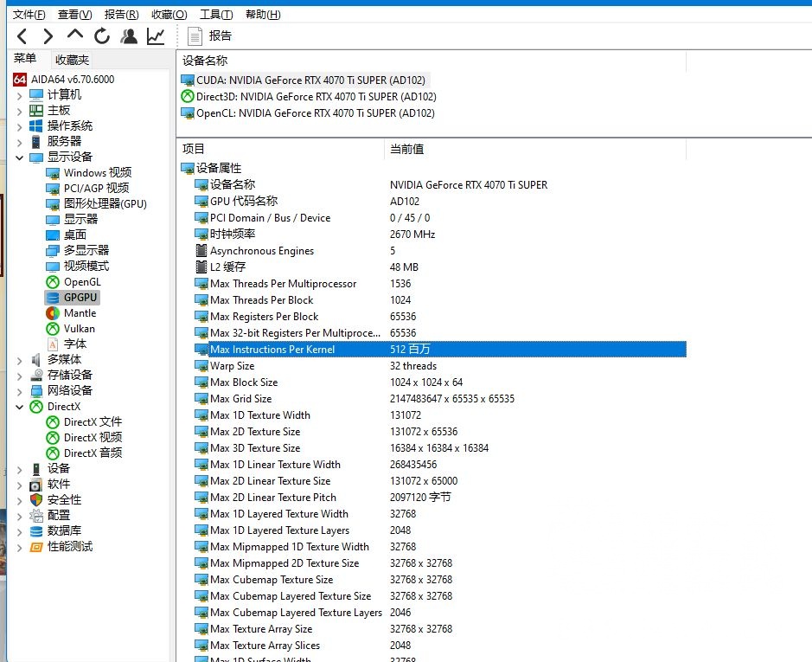Click the back navigation arrow icon

pyautogui.click(x=22, y=35)
